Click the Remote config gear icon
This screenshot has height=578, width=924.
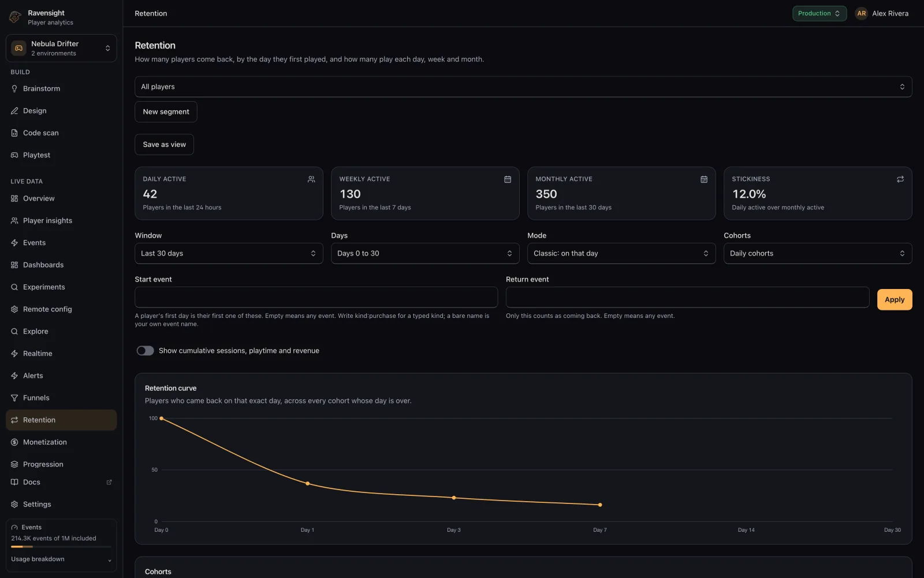(x=14, y=309)
